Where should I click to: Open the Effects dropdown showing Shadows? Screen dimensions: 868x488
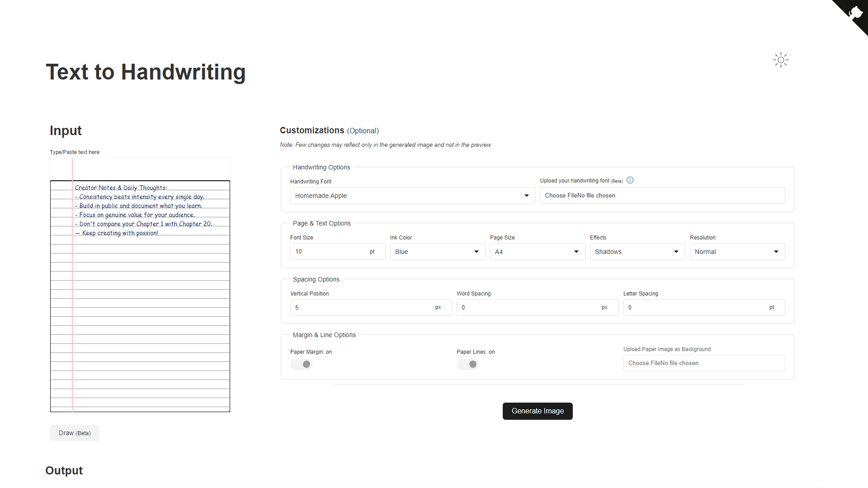[x=637, y=252]
